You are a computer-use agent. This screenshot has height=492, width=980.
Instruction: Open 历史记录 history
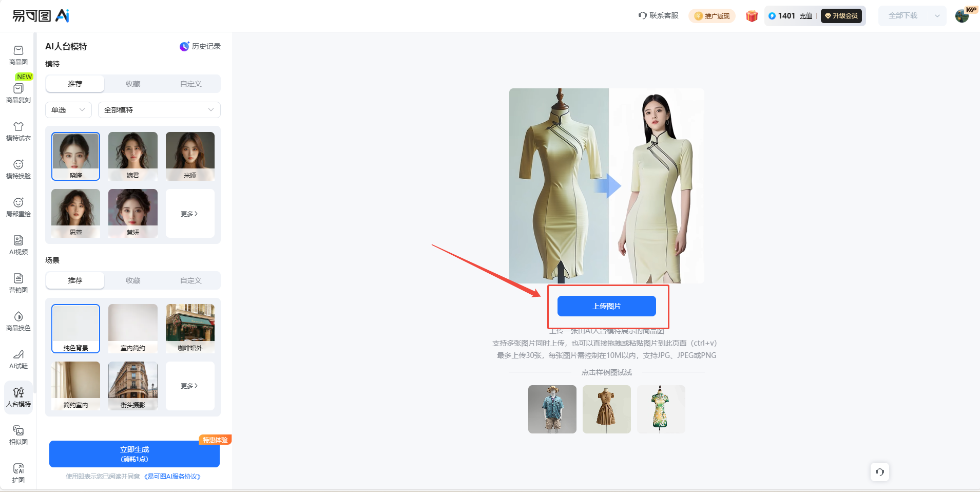point(200,46)
